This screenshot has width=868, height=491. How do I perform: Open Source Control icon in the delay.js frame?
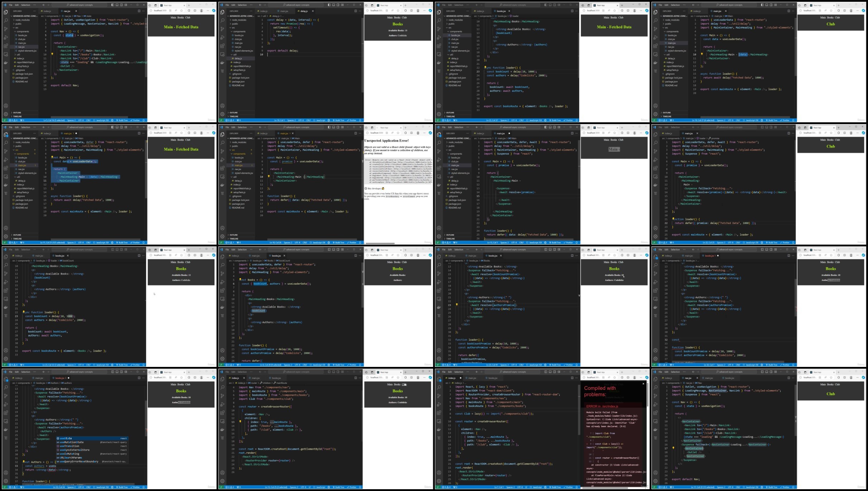(x=222, y=29)
